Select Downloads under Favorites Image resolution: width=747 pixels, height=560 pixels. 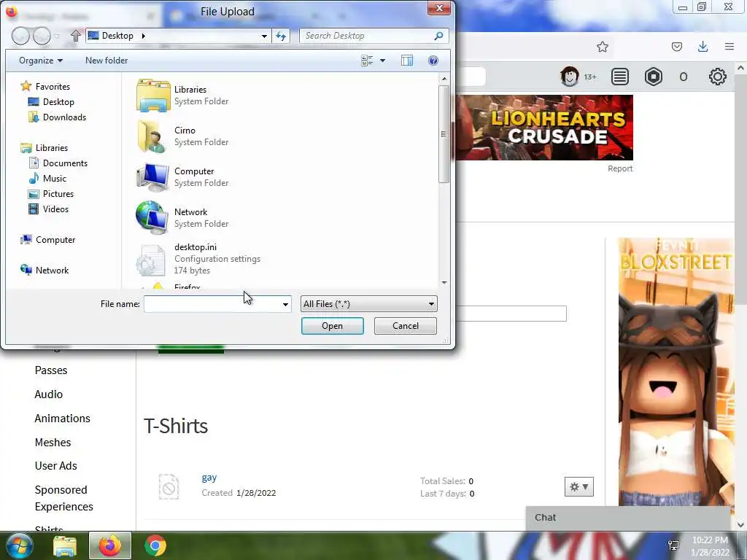[57, 117]
